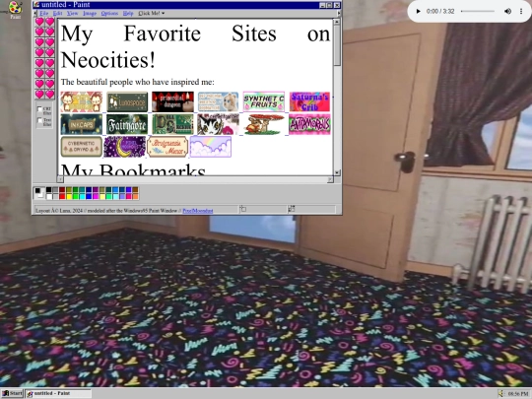Click the second status bar size icon
This screenshot has height=399, width=532.
(x=291, y=209)
